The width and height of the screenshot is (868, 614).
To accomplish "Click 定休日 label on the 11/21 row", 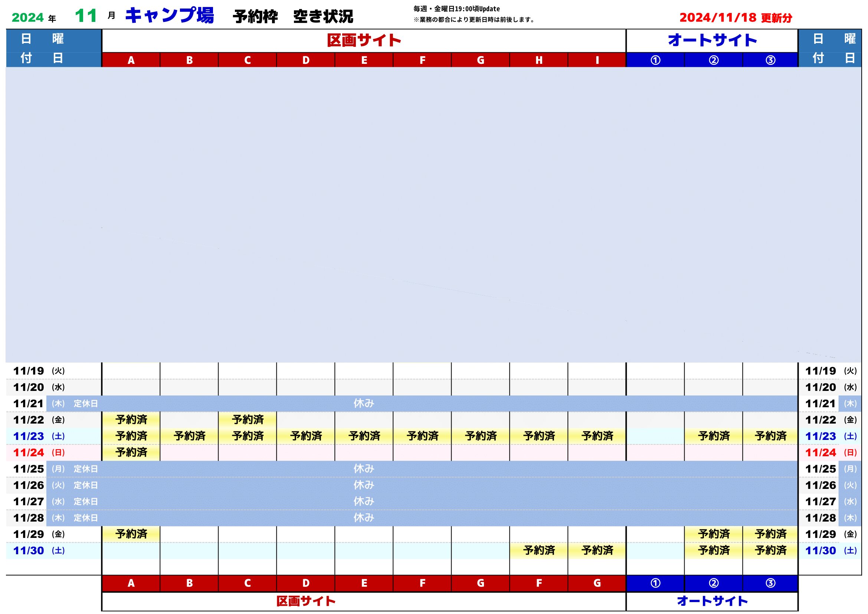I will click(x=86, y=404).
